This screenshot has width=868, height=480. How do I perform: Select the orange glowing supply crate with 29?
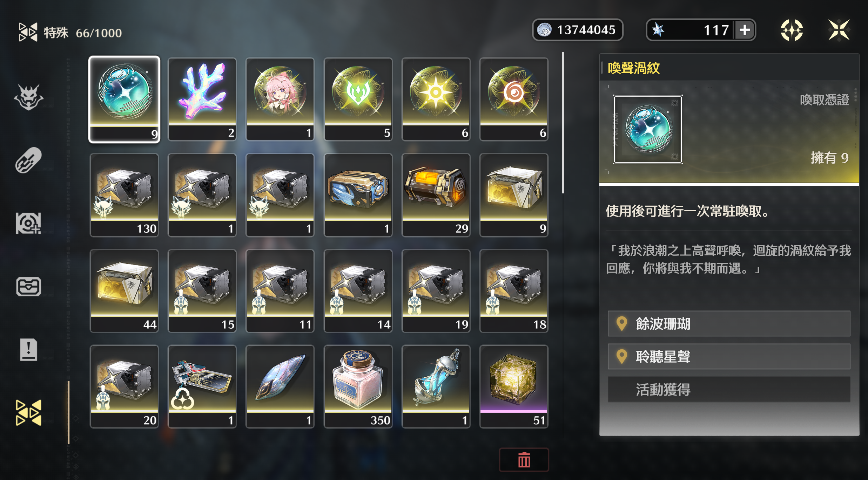coord(436,195)
